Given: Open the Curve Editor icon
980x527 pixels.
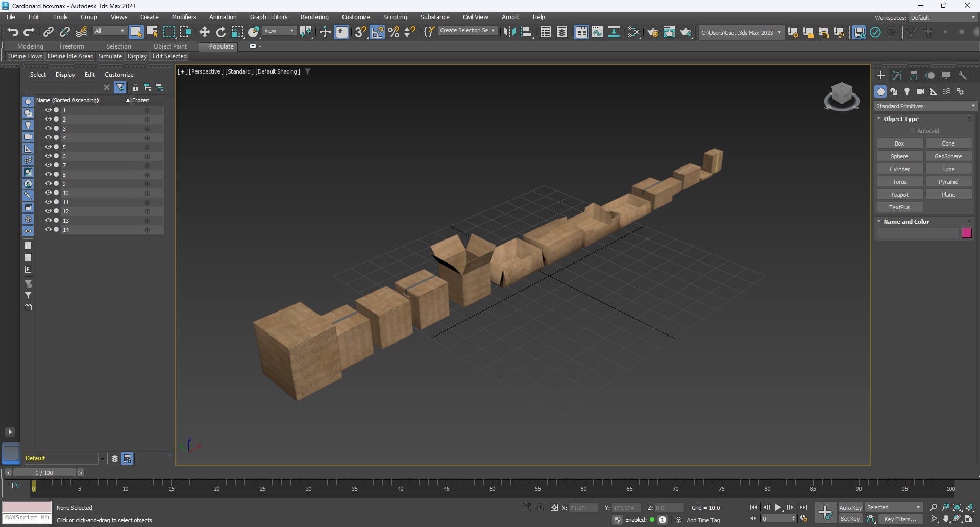Looking at the screenshot, I should pyautogui.click(x=598, y=32).
